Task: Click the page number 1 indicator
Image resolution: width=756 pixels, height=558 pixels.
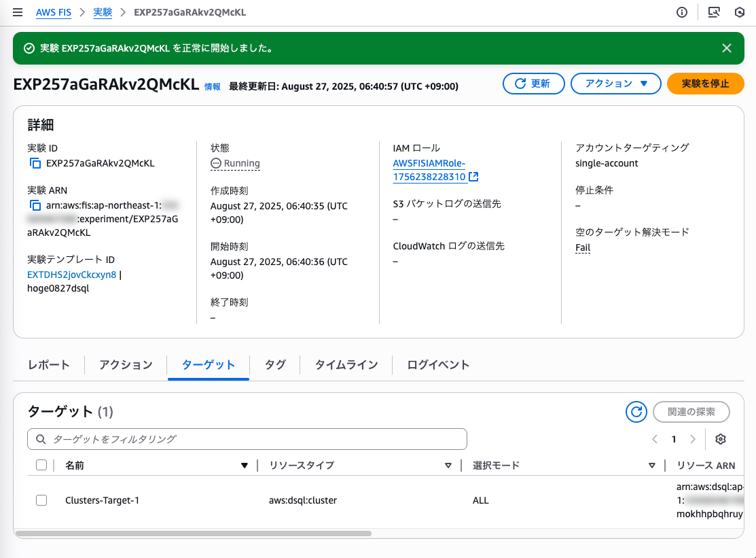Action: click(x=674, y=439)
